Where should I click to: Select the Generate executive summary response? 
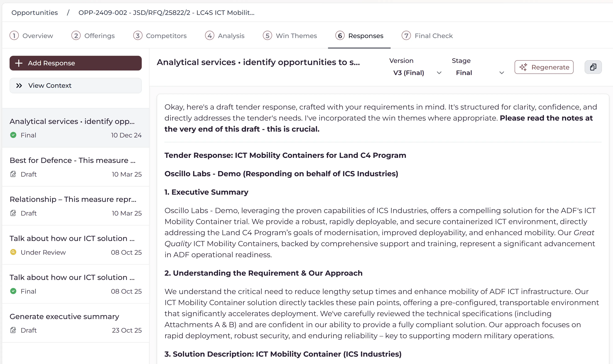point(64,316)
